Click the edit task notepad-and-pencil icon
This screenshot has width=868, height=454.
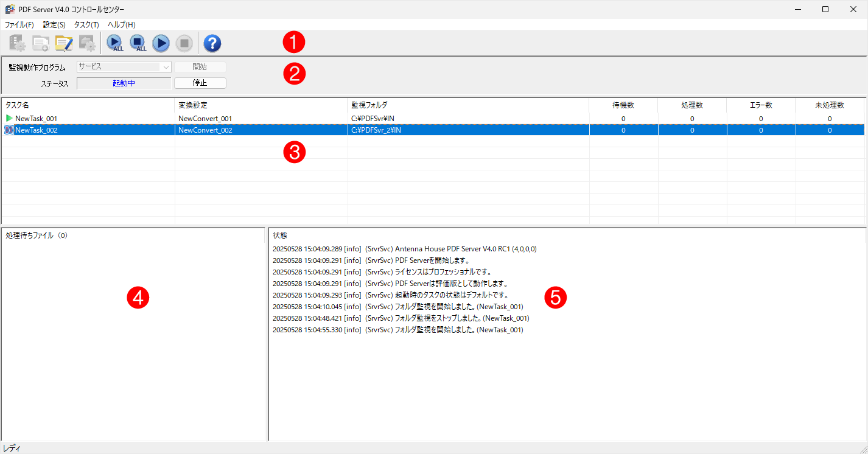click(64, 43)
